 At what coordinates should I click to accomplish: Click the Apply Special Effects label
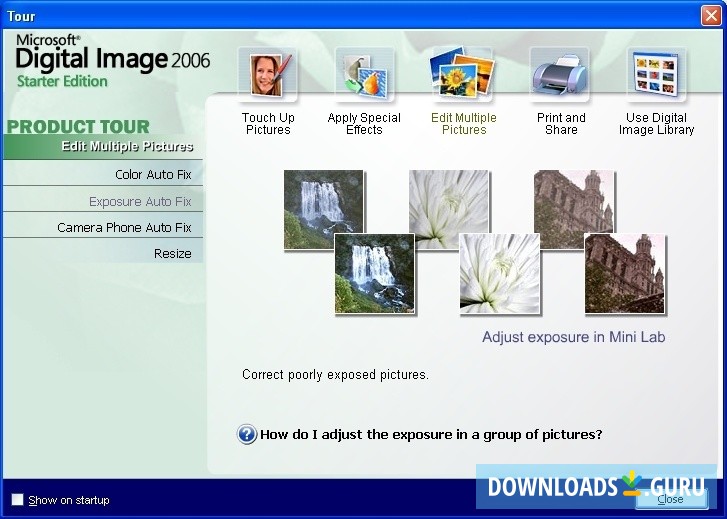tap(364, 124)
